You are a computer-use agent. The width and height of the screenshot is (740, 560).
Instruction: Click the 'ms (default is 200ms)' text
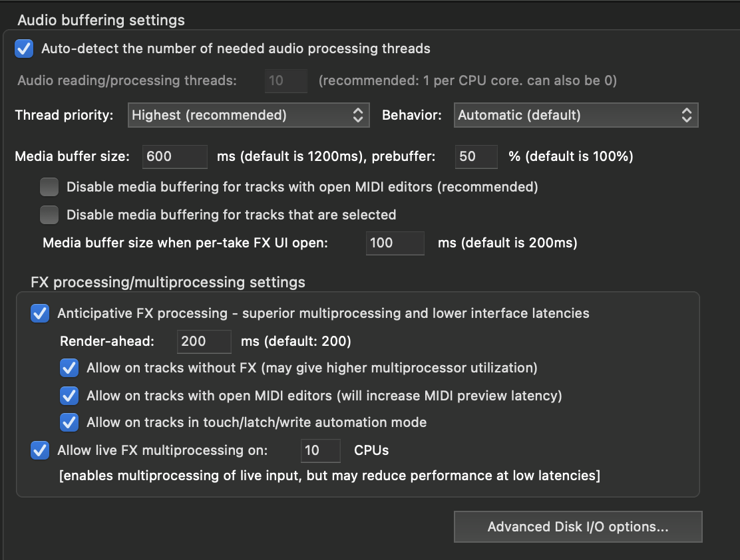[x=507, y=243]
